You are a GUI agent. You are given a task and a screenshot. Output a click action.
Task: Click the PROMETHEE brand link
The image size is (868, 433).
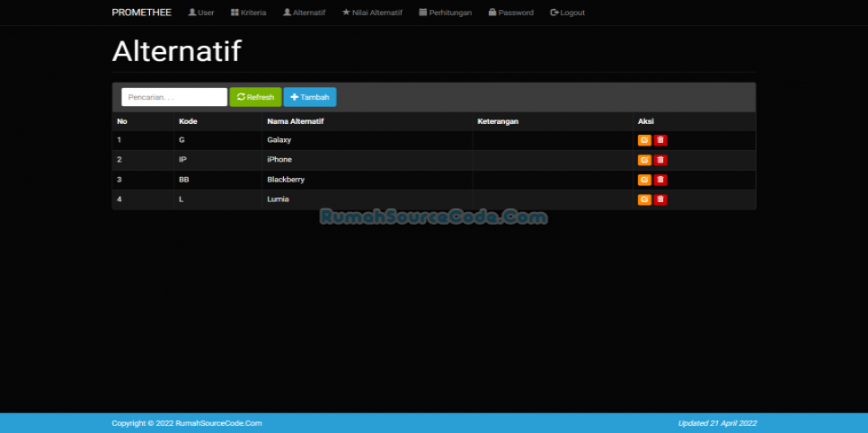coord(141,13)
